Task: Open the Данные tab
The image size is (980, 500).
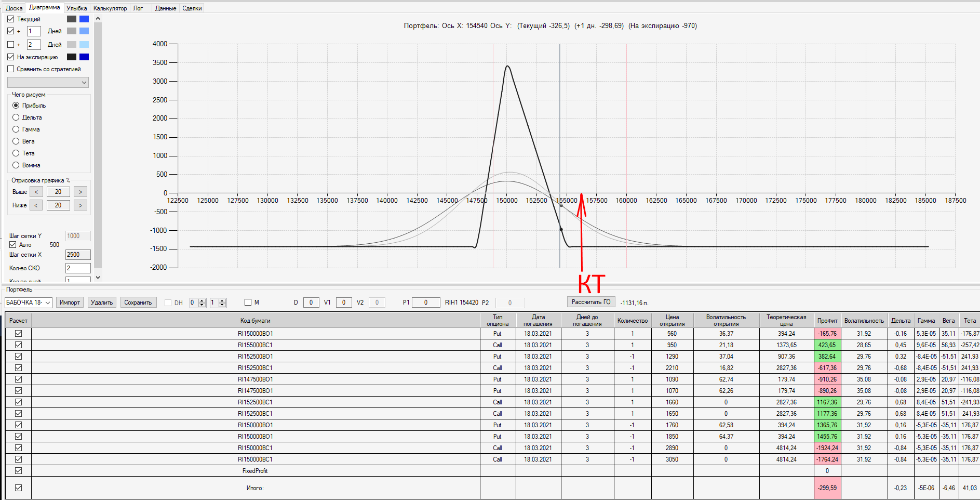Action: (166, 8)
